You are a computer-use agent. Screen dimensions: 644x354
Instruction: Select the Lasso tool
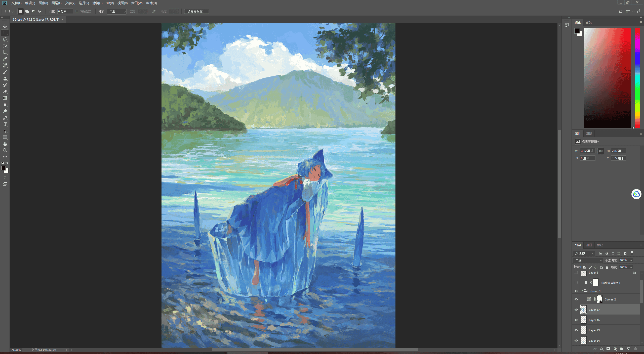coord(5,39)
